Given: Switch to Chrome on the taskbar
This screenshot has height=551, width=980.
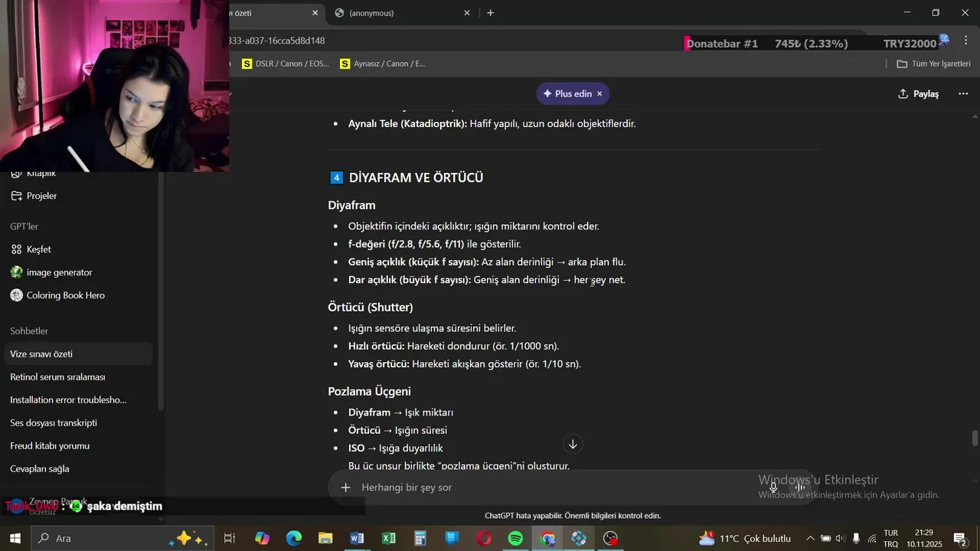Looking at the screenshot, I should point(547,538).
